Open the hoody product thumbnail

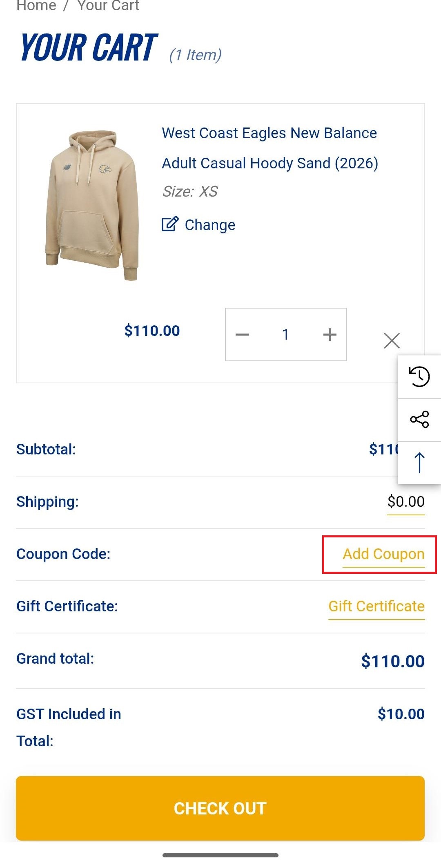coord(92,205)
